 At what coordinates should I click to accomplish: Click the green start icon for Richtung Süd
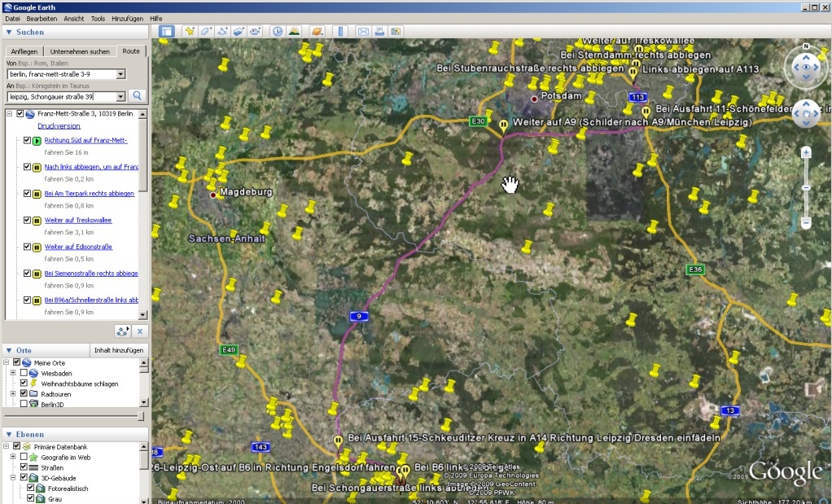click(x=37, y=141)
